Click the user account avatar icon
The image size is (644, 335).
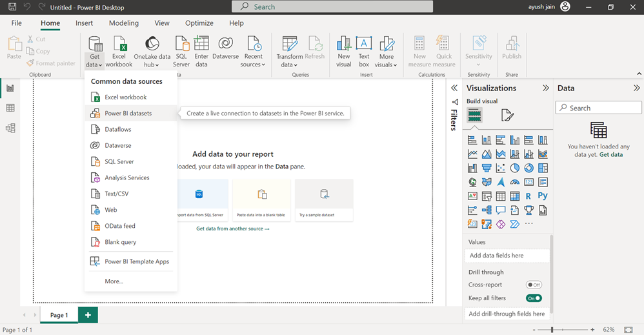(x=565, y=6)
